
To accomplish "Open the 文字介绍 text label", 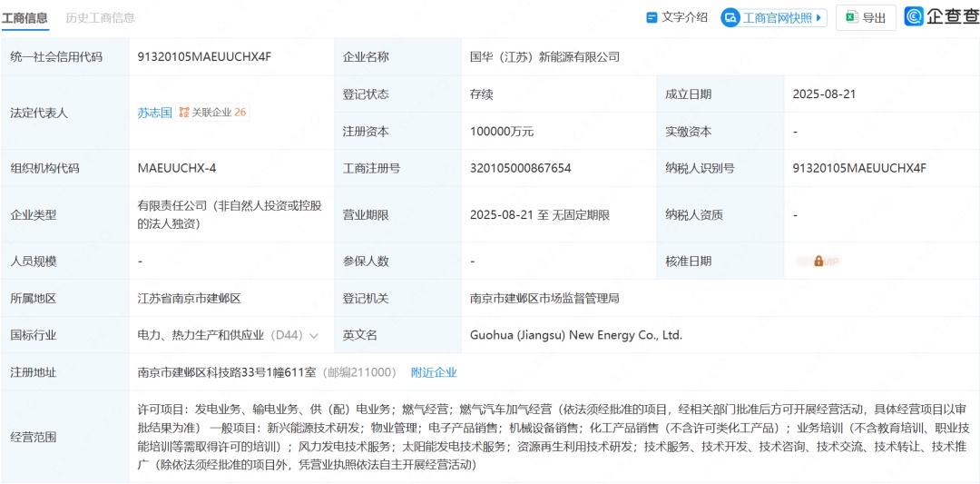I will click(x=684, y=17).
